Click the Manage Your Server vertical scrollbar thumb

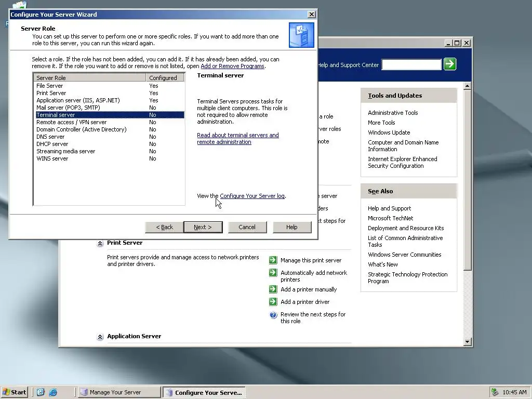pos(467,180)
